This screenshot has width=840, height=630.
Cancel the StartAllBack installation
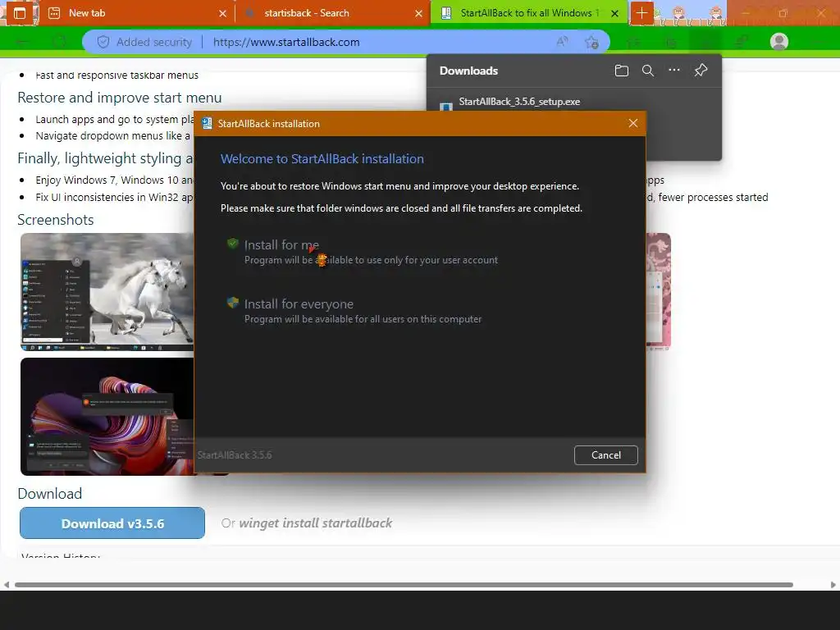[606, 454]
